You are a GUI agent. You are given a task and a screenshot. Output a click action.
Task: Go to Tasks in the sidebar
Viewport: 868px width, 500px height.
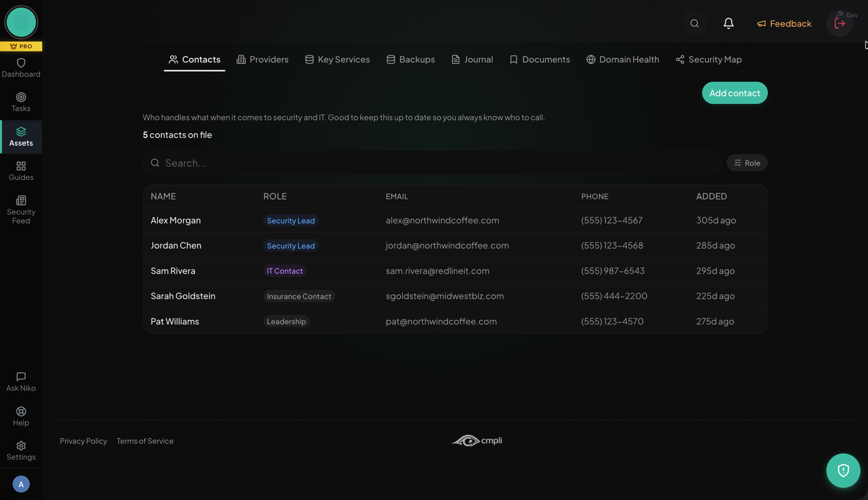(21, 102)
